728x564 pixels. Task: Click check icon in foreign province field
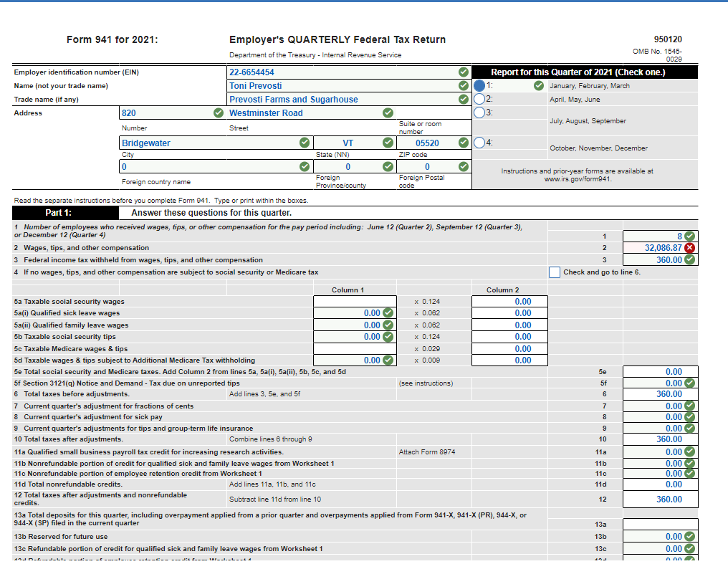coord(388,166)
